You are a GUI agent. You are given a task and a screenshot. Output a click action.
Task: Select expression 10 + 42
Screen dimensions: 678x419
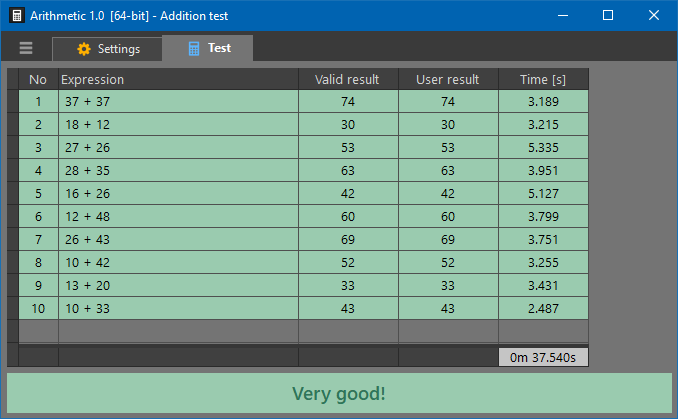178,262
